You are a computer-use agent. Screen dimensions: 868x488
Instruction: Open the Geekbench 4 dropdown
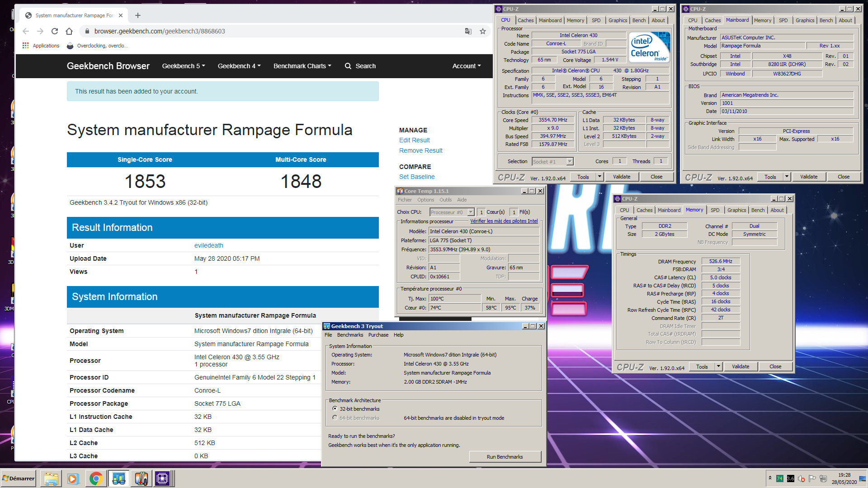239,66
